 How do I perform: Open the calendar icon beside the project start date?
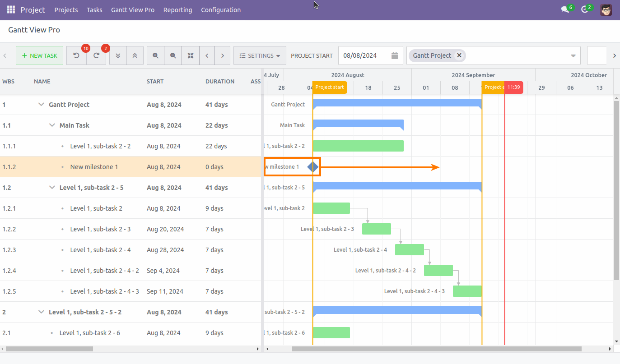(394, 55)
